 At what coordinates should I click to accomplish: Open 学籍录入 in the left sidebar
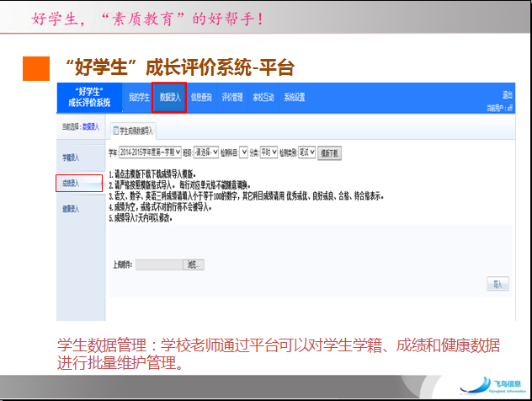tap(72, 158)
